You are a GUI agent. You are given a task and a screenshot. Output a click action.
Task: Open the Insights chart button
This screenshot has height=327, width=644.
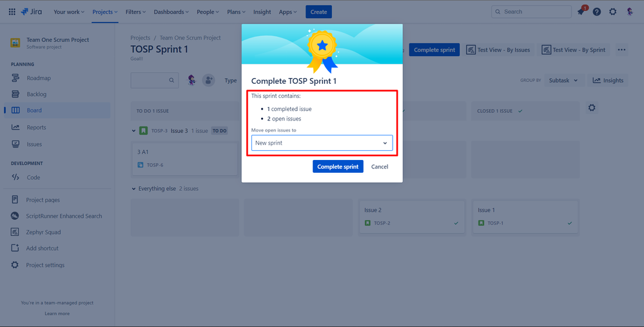click(608, 81)
